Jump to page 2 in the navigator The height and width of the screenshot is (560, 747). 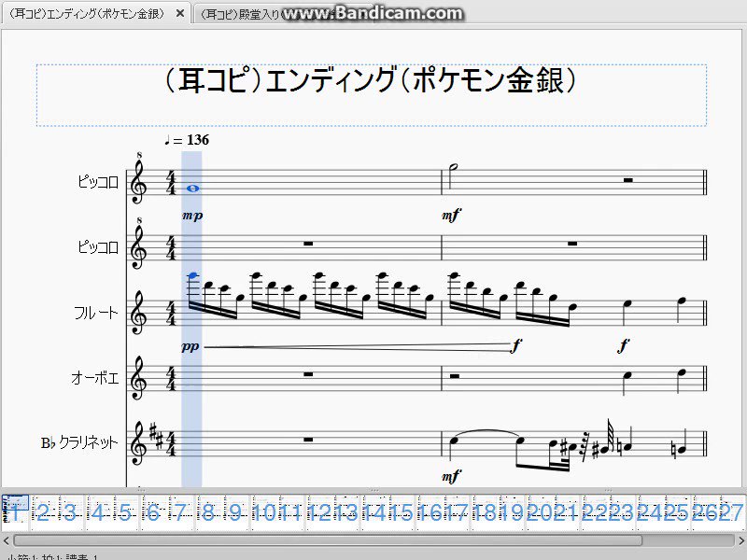click(x=43, y=512)
